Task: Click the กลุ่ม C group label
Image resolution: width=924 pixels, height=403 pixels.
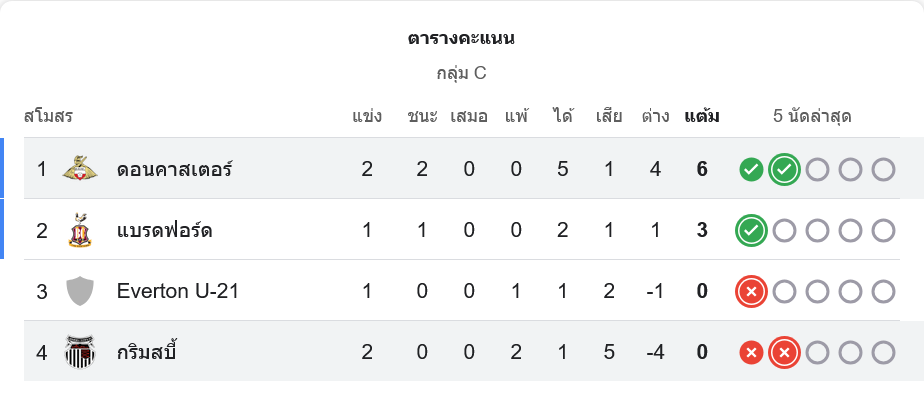Action: point(461,73)
